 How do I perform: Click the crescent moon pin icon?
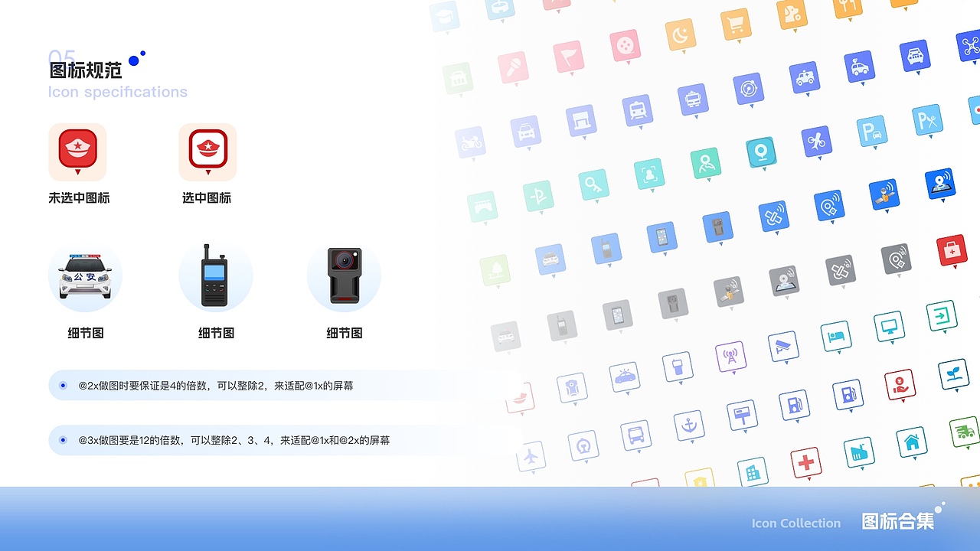(x=679, y=32)
